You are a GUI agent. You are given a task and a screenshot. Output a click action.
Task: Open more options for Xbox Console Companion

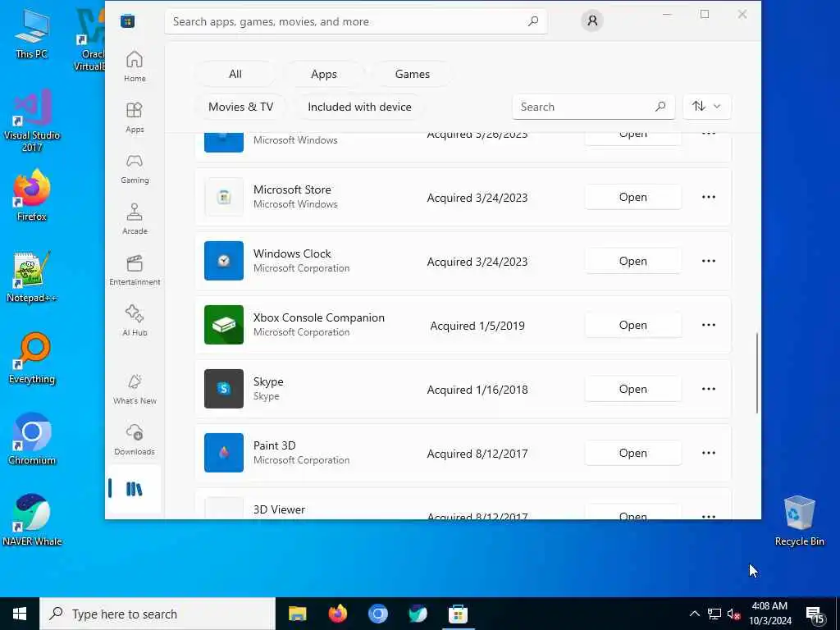(708, 325)
